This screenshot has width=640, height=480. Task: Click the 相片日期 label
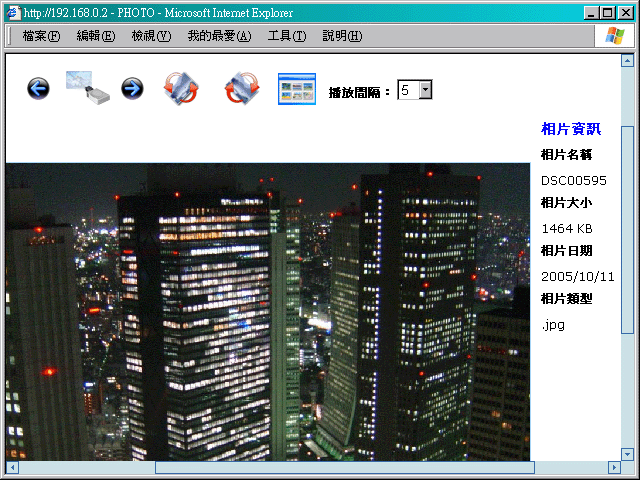(566, 251)
